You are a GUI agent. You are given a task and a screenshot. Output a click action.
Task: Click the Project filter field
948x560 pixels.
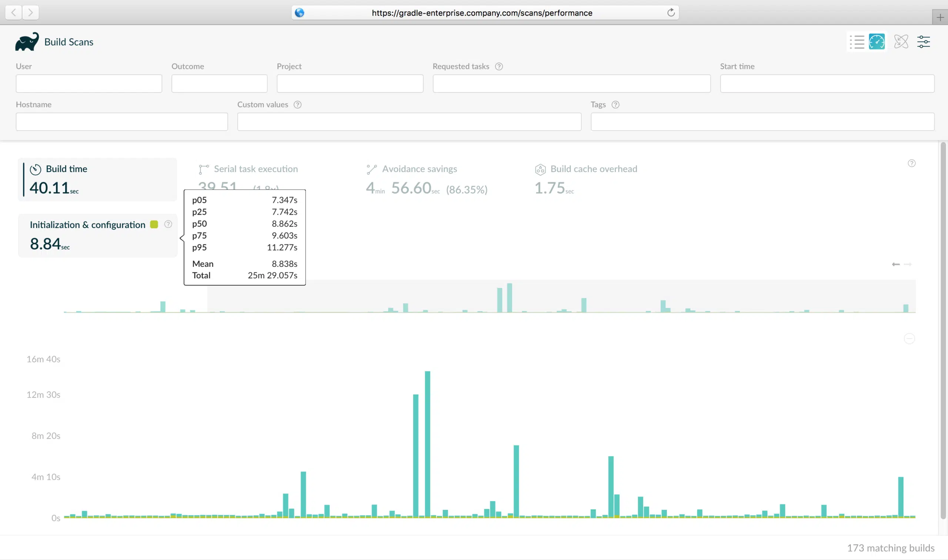[350, 83]
